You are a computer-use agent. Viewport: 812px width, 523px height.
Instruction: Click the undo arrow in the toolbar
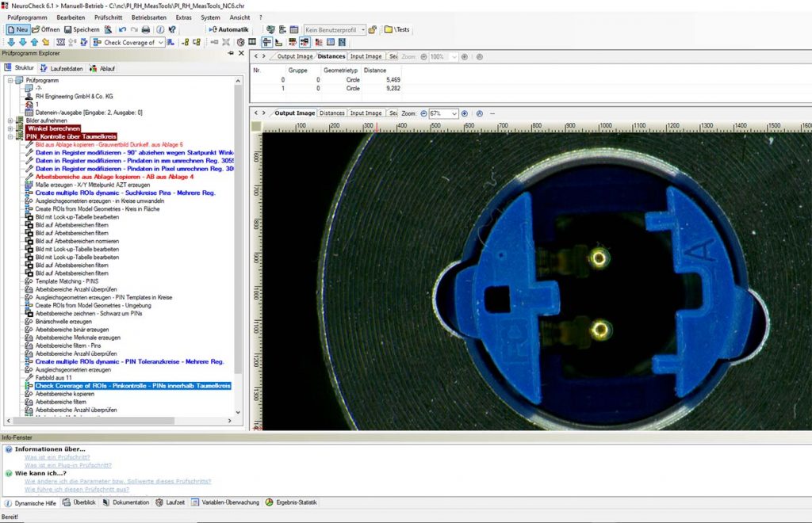(x=122, y=29)
